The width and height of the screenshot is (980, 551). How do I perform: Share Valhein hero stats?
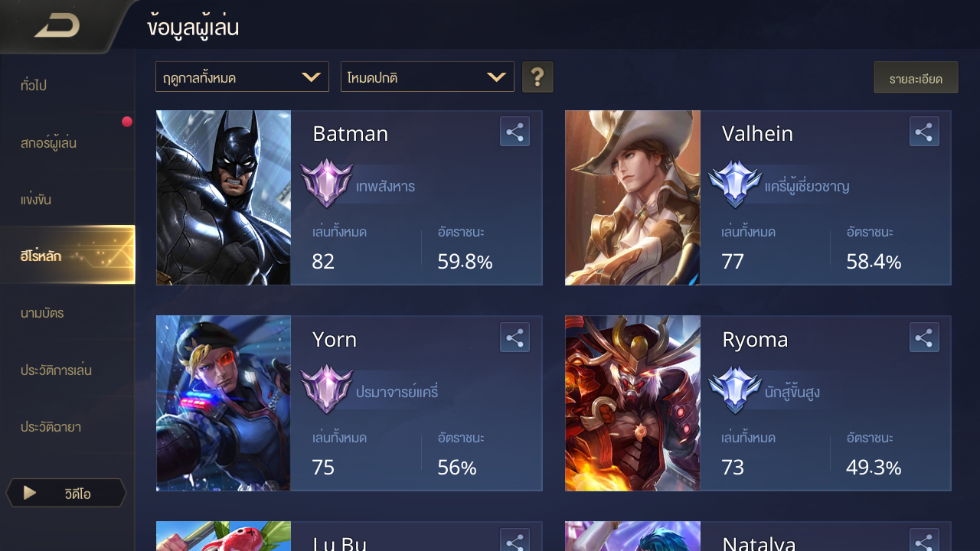click(924, 132)
